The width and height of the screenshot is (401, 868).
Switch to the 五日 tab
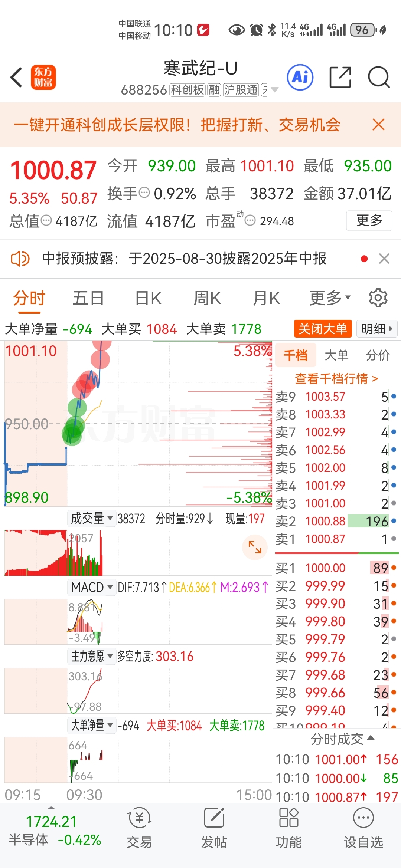[88, 298]
